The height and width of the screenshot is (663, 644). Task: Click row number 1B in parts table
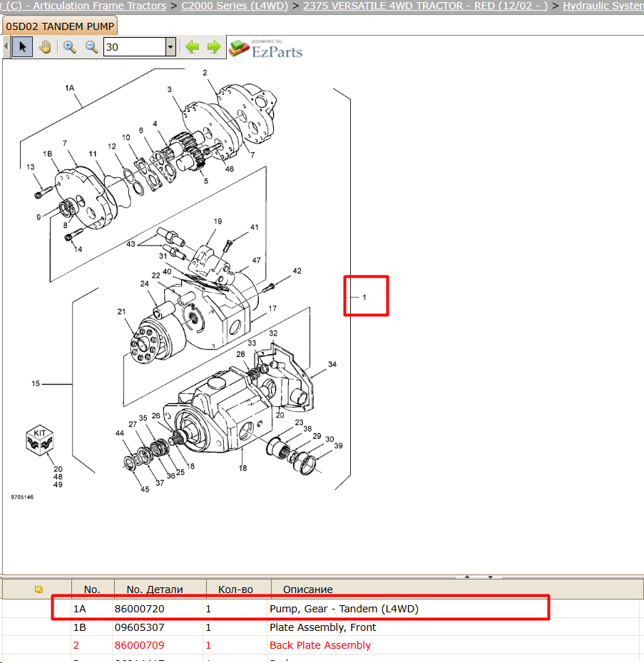[x=79, y=627]
